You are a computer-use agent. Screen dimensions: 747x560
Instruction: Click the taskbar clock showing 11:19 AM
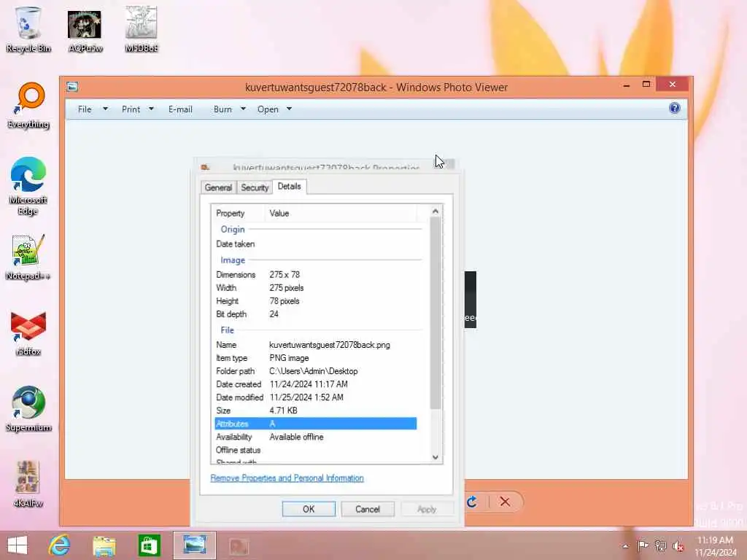(x=715, y=546)
